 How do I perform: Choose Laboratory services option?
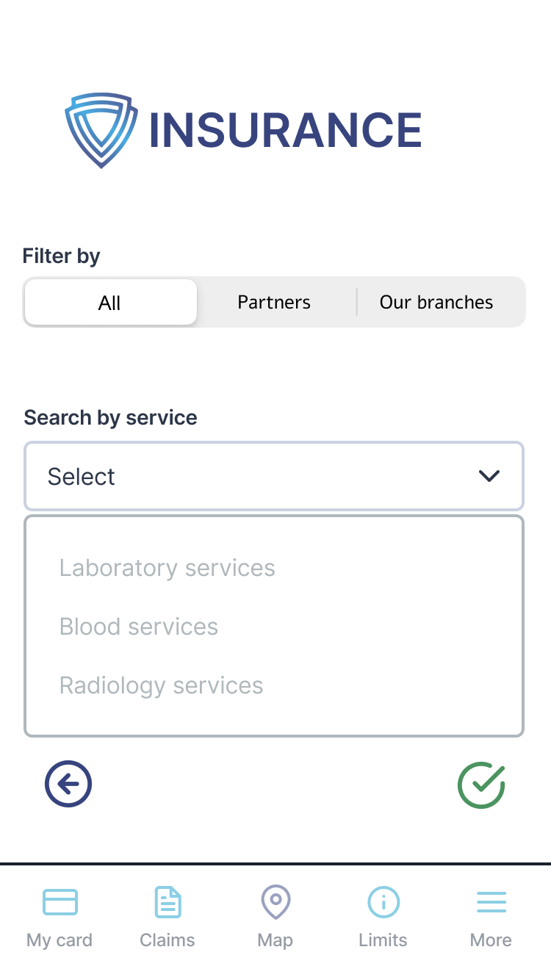pos(168,568)
